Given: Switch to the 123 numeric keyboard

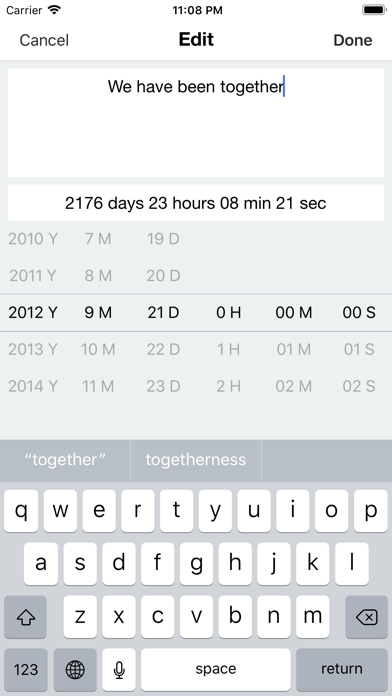Looking at the screenshot, I should click(26, 669).
